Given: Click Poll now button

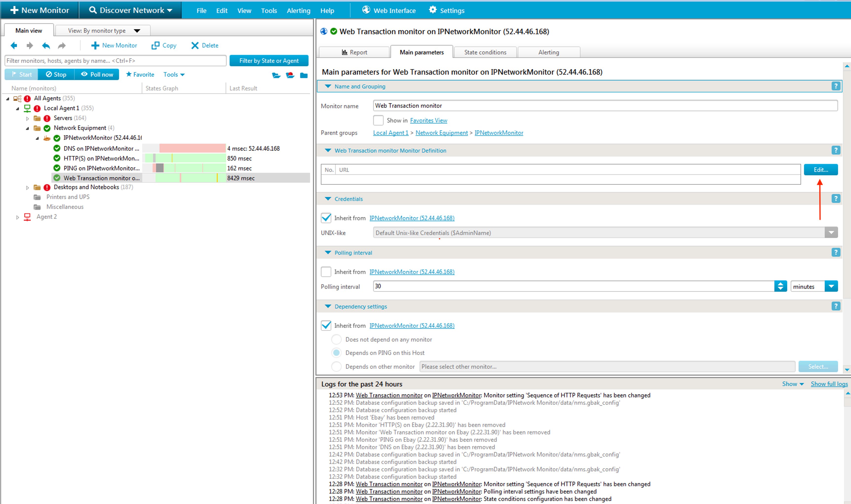Looking at the screenshot, I should pyautogui.click(x=97, y=74).
